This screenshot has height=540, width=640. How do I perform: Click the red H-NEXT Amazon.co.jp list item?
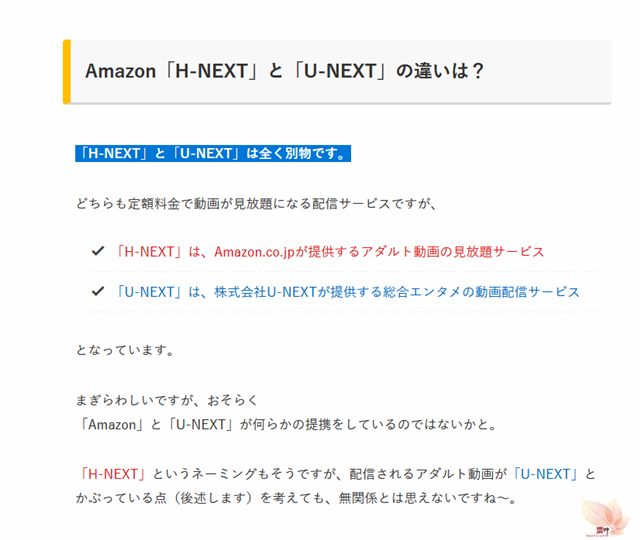click(x=330, y=252)
